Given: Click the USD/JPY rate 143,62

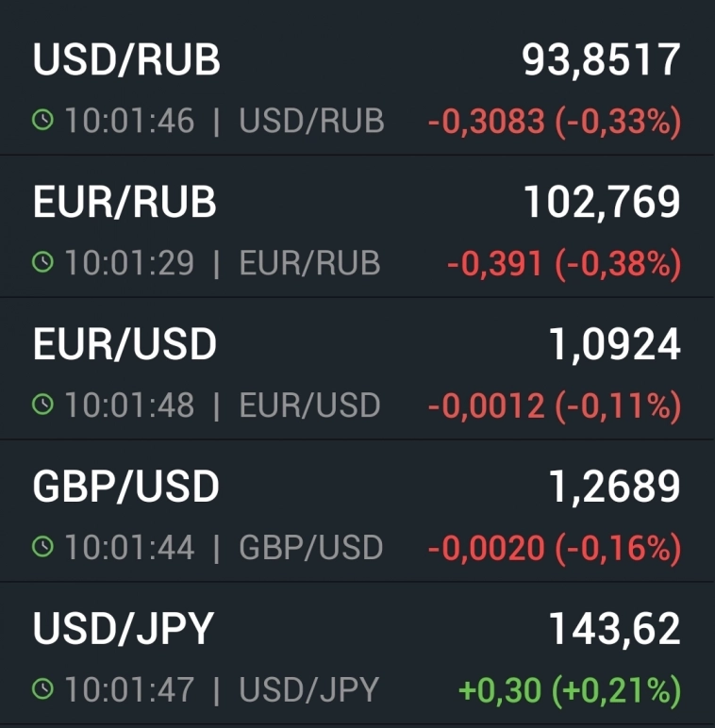Looking at the screenshot, I should tap(614, 629).
